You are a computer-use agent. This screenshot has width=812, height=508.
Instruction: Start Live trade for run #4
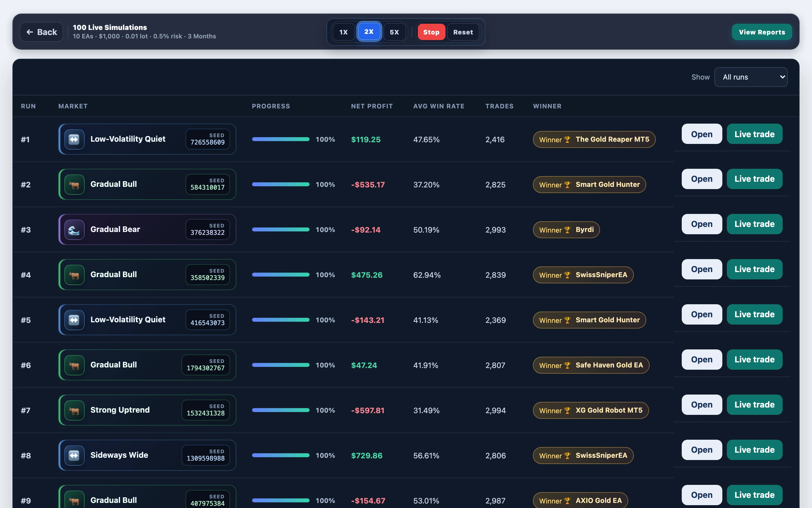(x=754, y=269)
